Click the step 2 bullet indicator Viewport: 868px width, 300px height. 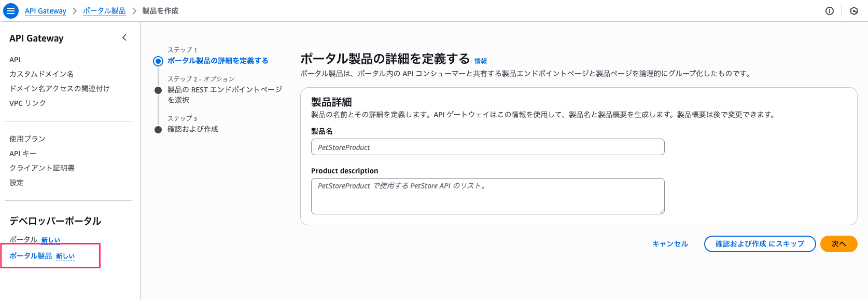158,90
